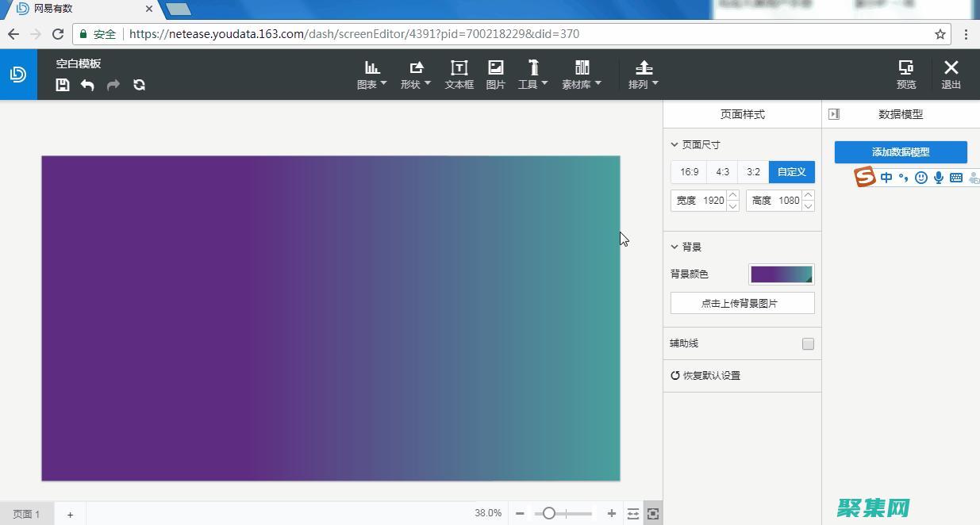980x525 pixels.
Task: Save the dashboard with the save icon
Action: (62, 85)
